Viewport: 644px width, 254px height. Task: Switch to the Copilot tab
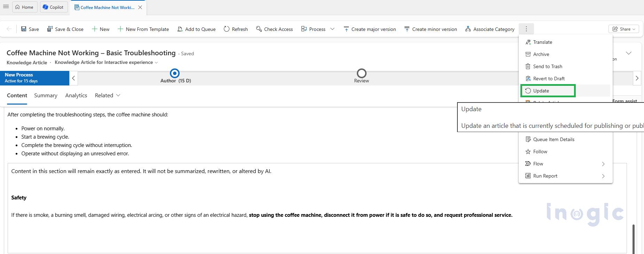coord(54,7)
